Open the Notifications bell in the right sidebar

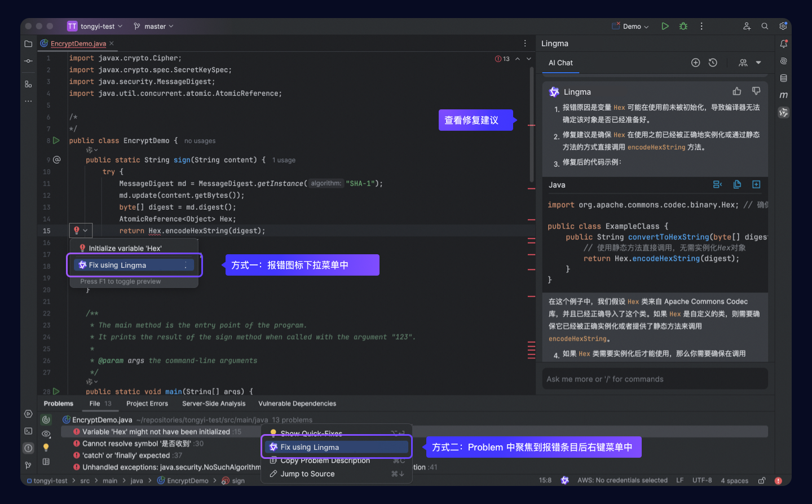(784, 43)
